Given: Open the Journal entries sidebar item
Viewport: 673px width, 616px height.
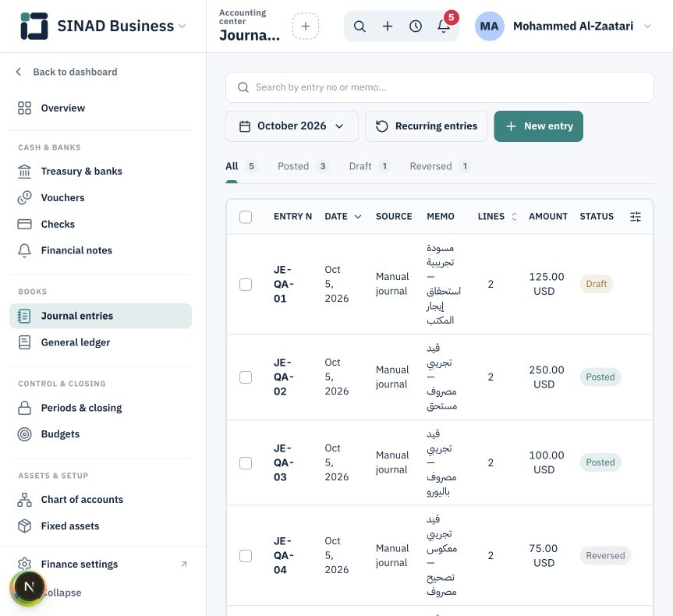Looking at the screenshot, I should pos(101,316).
